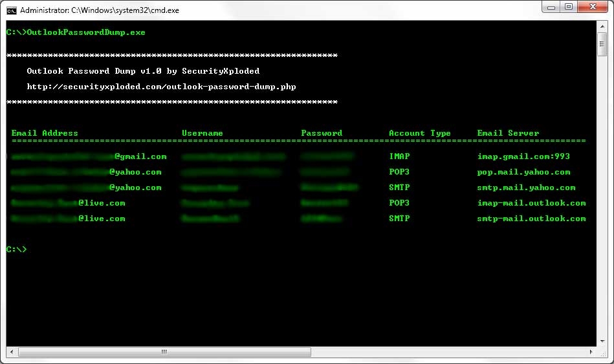Click the 'Outlook Password Dump v1.0' banner line
Viewport: 614px width, 364px height.
[143, 71]
